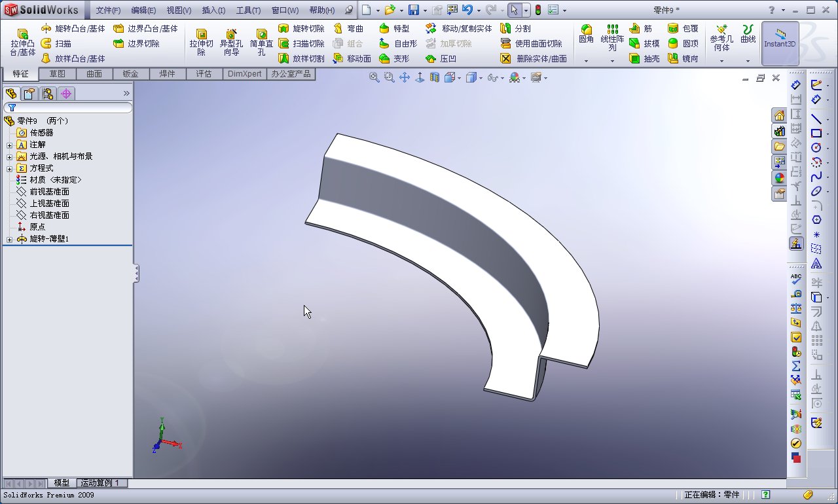Select the Rib (筋) tool
The width and height of the screenshot is (838, 504).
[x=641, y=29]
